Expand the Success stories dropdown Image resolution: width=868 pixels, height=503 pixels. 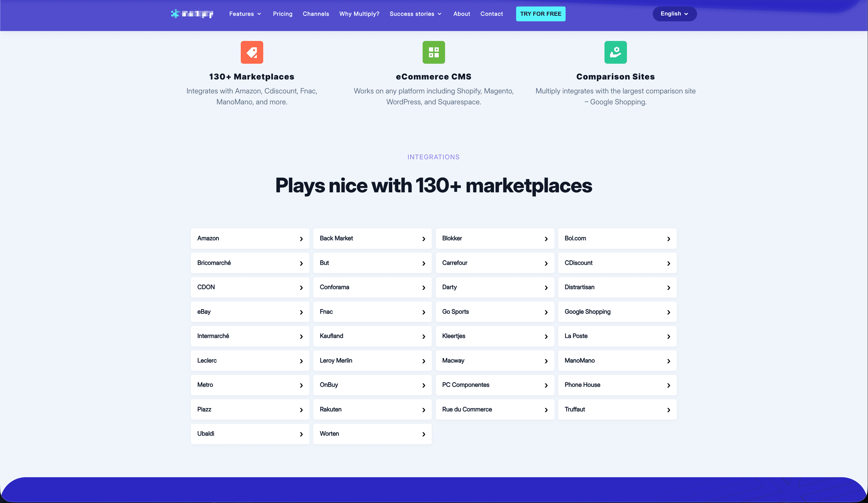pyautogui.click(x=415, y=14)
